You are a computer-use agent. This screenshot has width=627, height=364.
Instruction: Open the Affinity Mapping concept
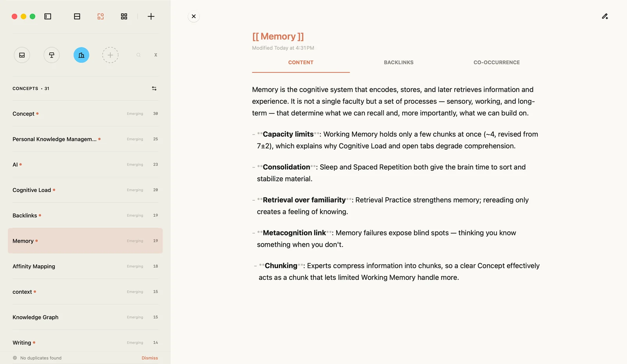[x=85, y=266]
